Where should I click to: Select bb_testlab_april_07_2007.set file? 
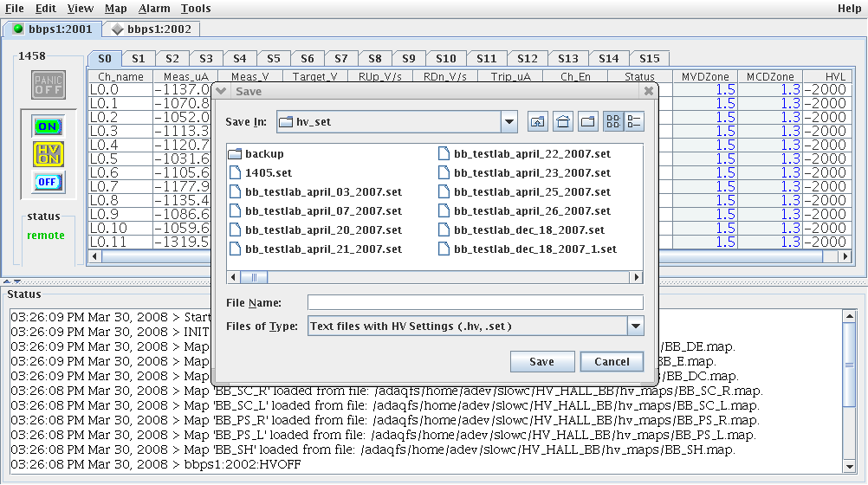coord(315,211)
